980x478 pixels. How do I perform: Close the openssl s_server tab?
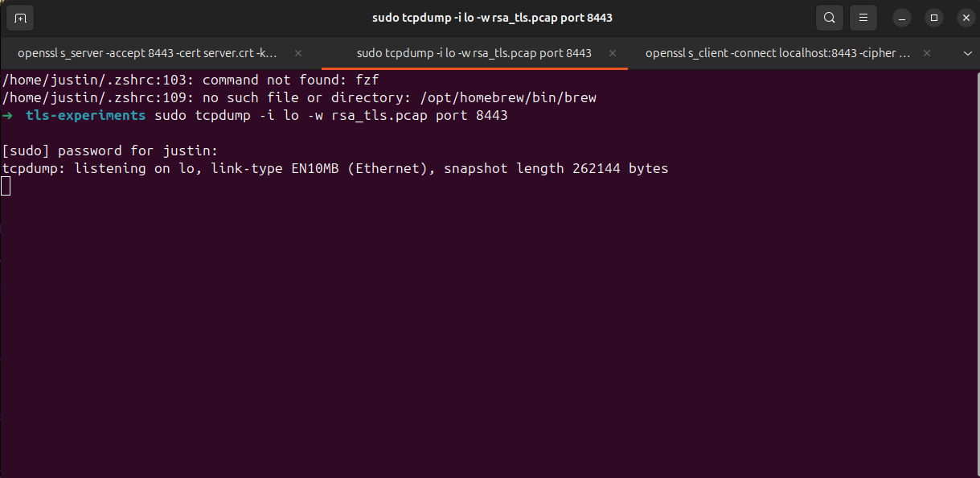point(298,53)
